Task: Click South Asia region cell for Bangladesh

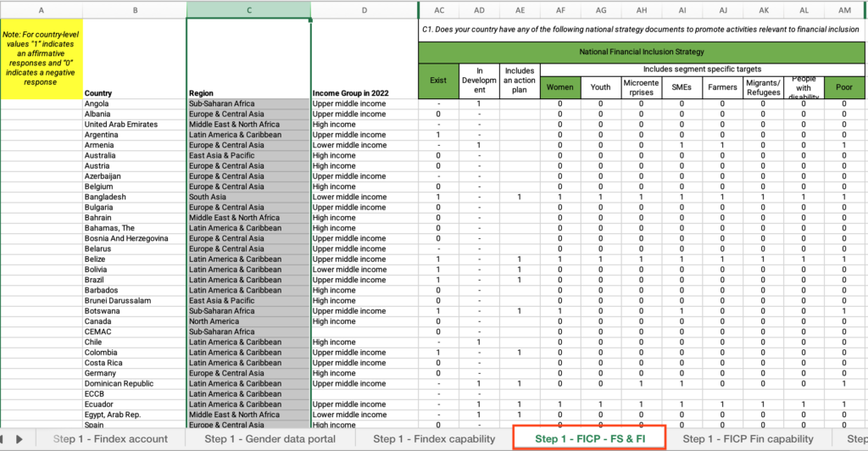Action: (x=248, y=197)
